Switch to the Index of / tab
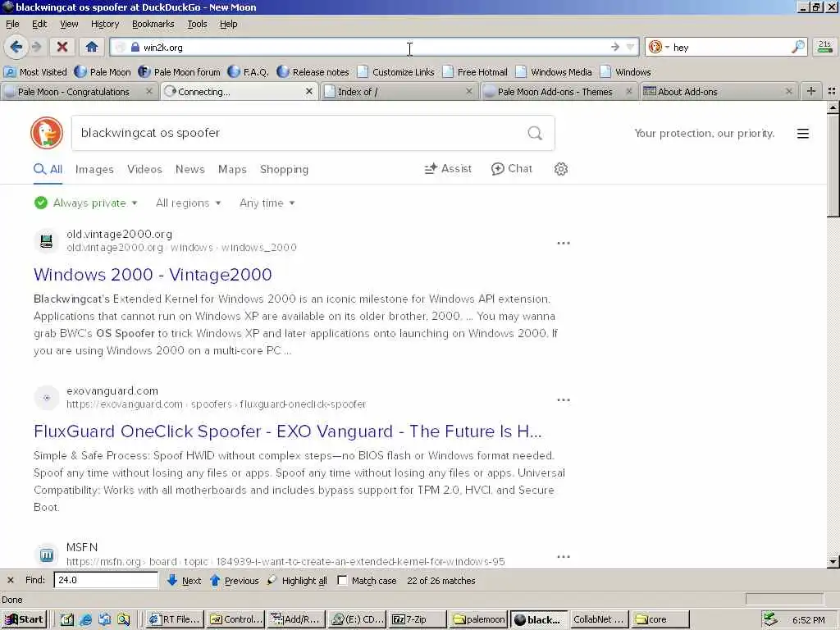 click(399, 92)
